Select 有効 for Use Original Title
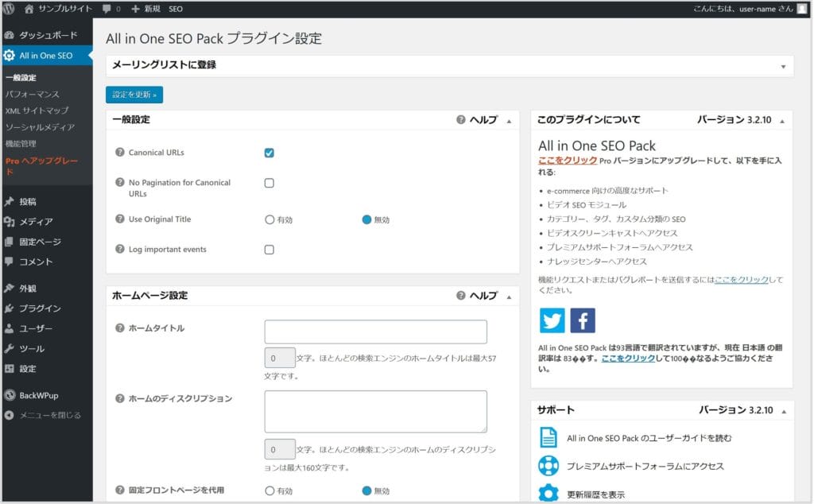The width and height of the screenshot is (814, 504). 269,219
